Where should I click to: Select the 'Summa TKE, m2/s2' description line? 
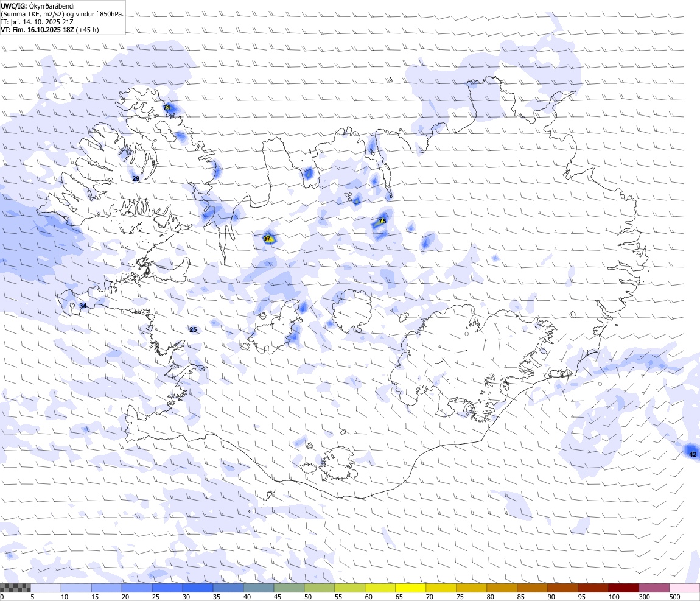pos(62,14)
